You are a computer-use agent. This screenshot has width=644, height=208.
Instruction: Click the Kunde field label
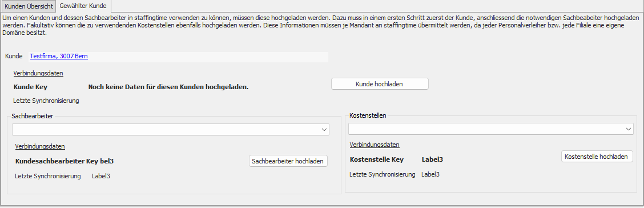coord(14,56)
